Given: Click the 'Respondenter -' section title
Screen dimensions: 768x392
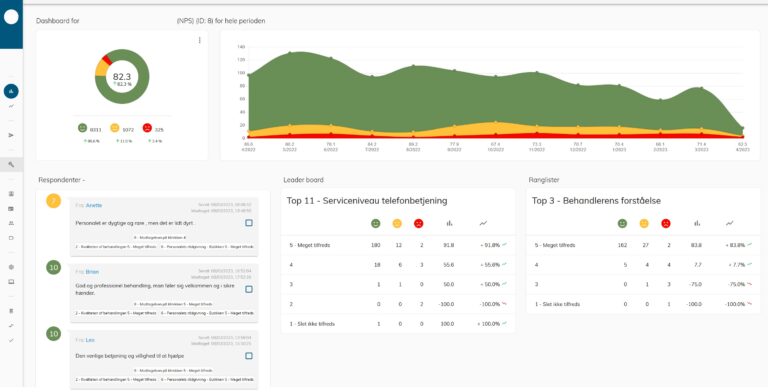Looking at the screenshot, I should pyautogui.click(x=62, y=180).
